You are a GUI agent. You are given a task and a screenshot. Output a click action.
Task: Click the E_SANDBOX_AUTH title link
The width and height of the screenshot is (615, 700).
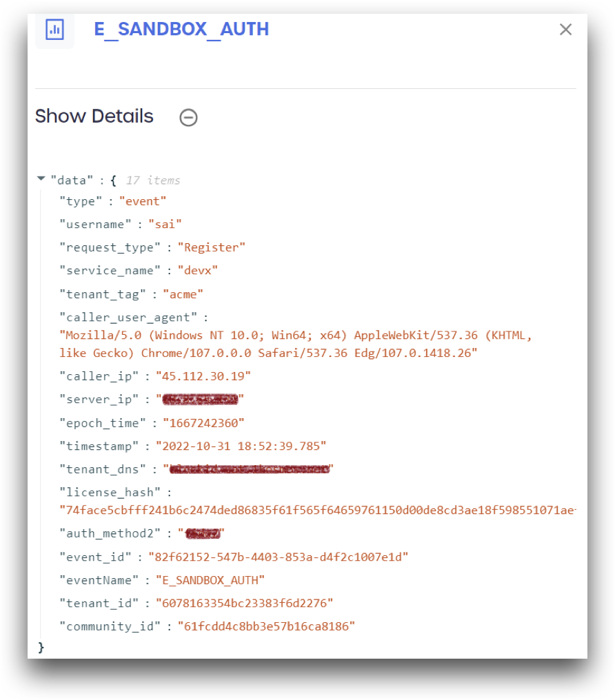click(x=181, y=30)
